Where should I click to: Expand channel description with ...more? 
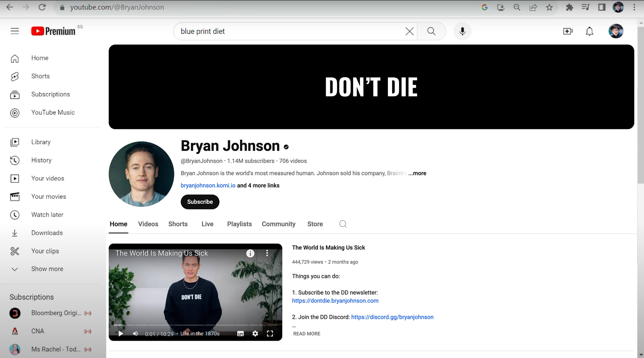[x=417, y=173]
